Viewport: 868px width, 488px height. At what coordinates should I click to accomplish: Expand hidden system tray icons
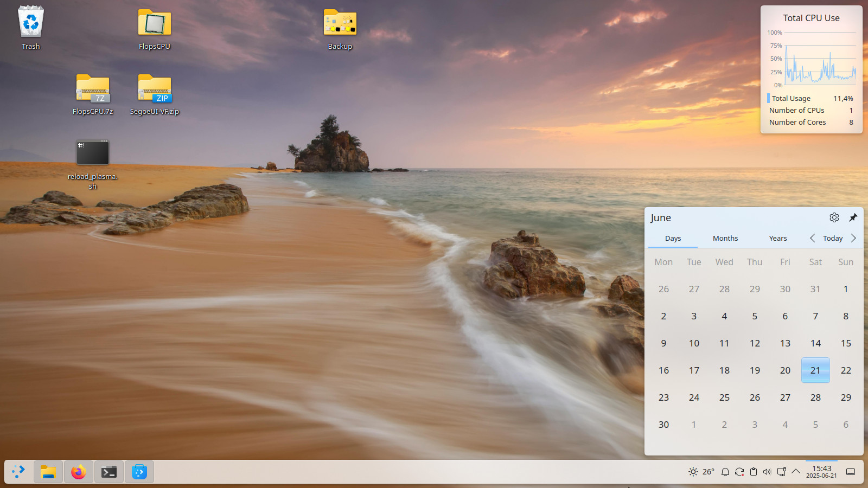tap(796, 472)
